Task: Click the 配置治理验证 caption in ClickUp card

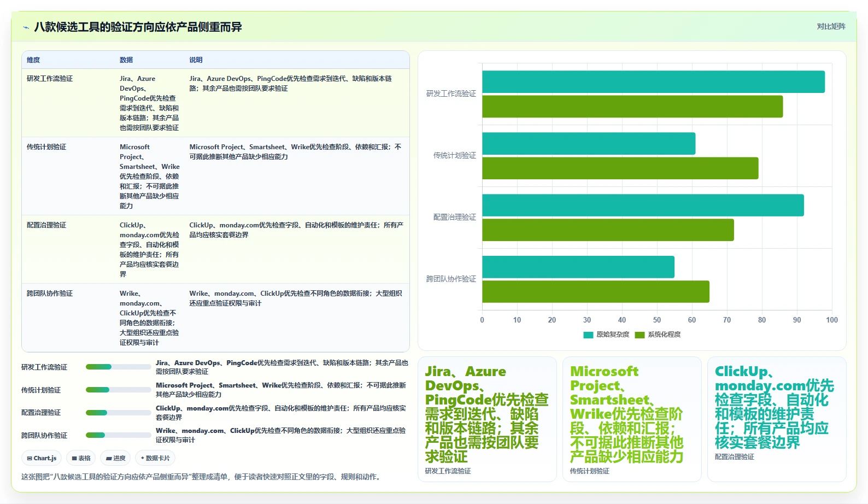Action: (x=734, y=457)
